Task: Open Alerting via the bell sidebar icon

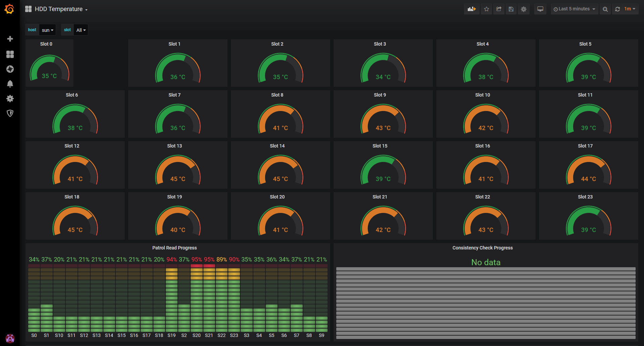Action: point(10,84)
